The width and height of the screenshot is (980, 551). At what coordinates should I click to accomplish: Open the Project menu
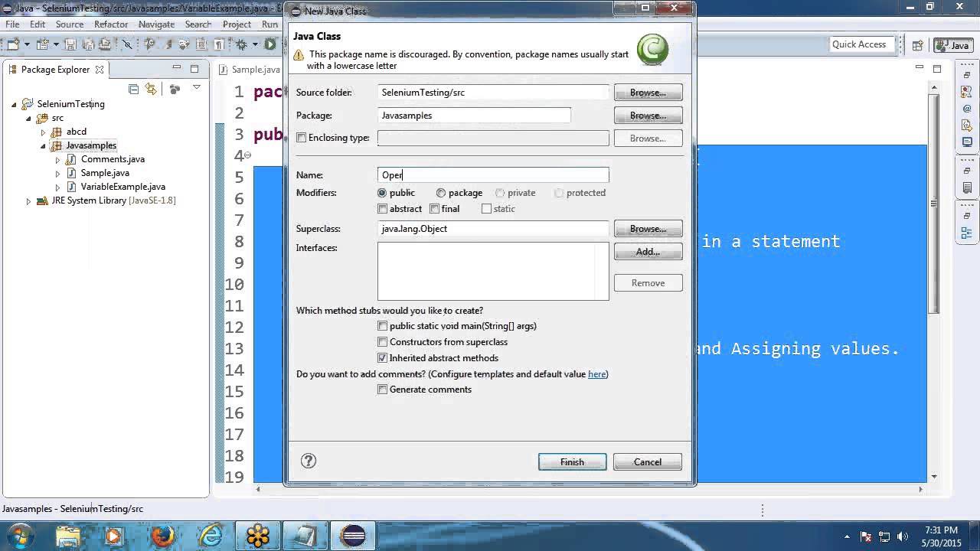pos(237,24)
